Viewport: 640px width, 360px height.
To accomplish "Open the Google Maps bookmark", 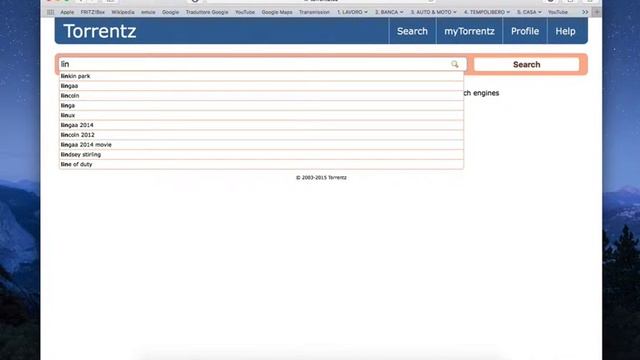I will coord(277,12).
